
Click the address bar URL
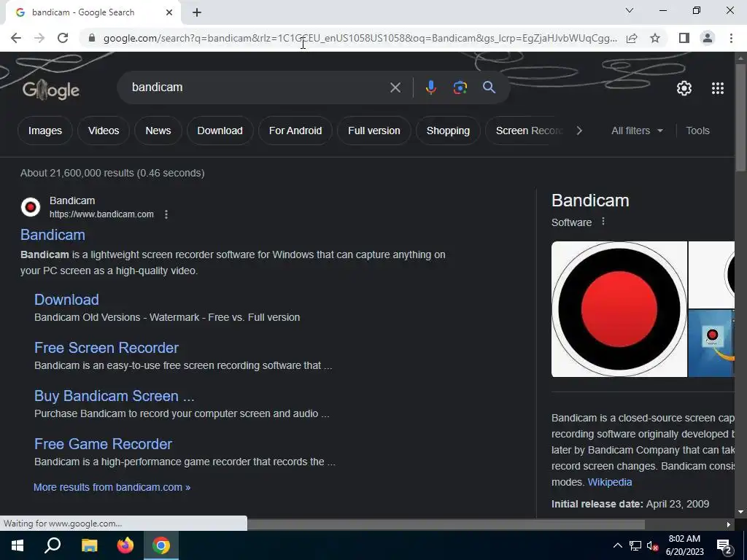(x=360, y=38)
